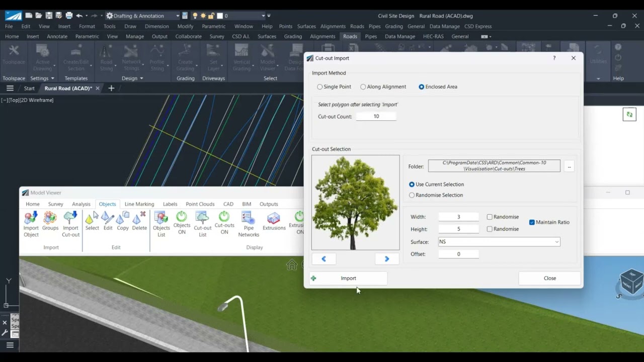The width and height of the screenshot is (644, 362).
Task: Click the Width value field
Action: (x=458, y=217)
